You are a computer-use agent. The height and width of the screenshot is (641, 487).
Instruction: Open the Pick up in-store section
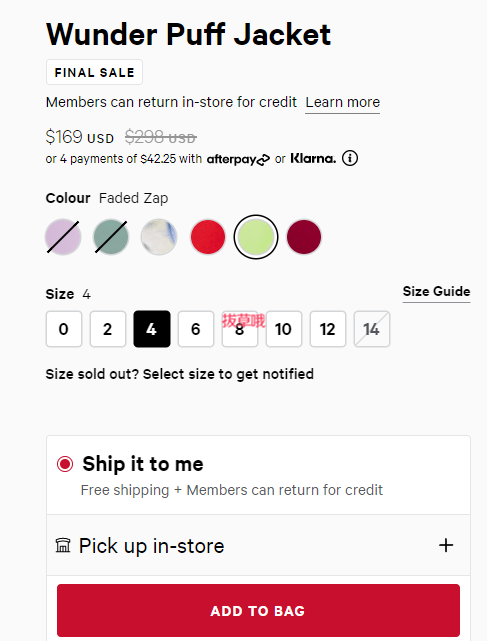pos(258,545)
